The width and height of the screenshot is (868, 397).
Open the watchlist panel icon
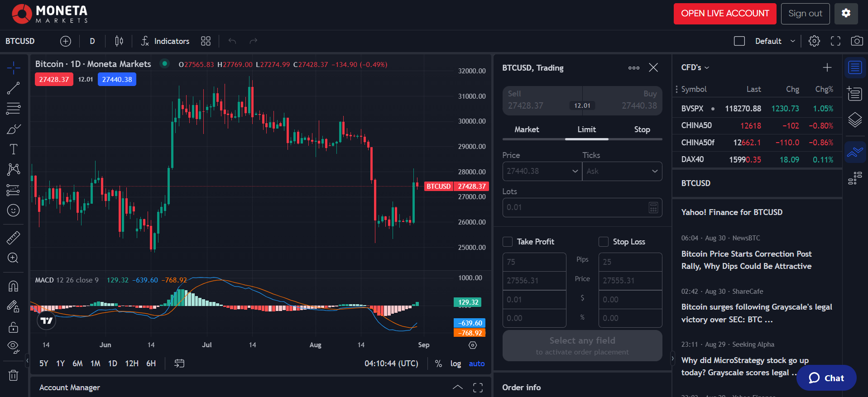click(x=855, y=68)
